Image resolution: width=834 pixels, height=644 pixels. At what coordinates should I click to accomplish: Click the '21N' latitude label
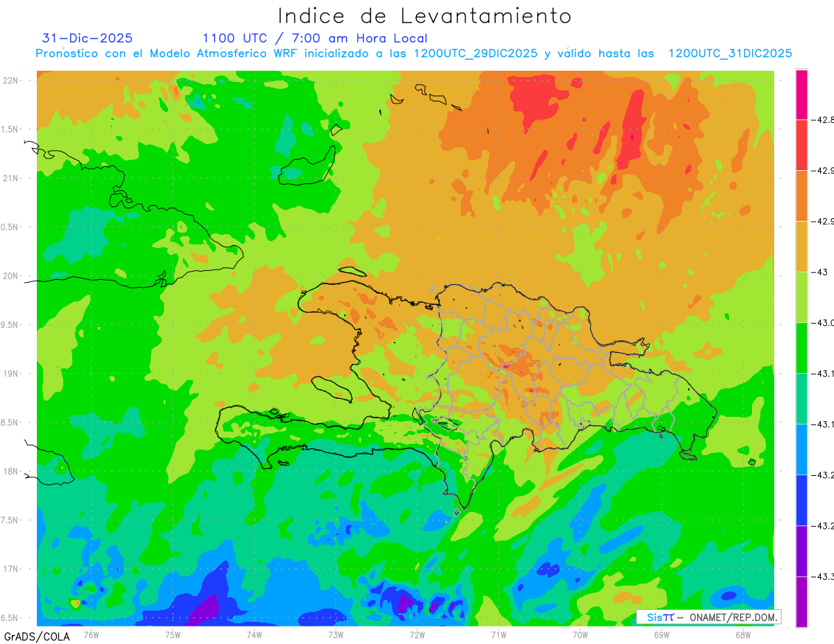pyautogui.click(x=12, y=178)
